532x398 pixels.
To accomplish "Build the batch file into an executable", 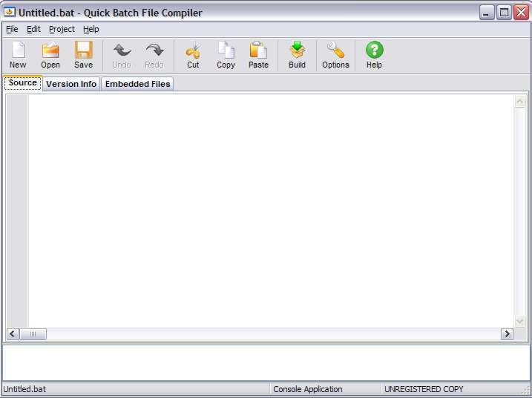I will tap(298, 55).
